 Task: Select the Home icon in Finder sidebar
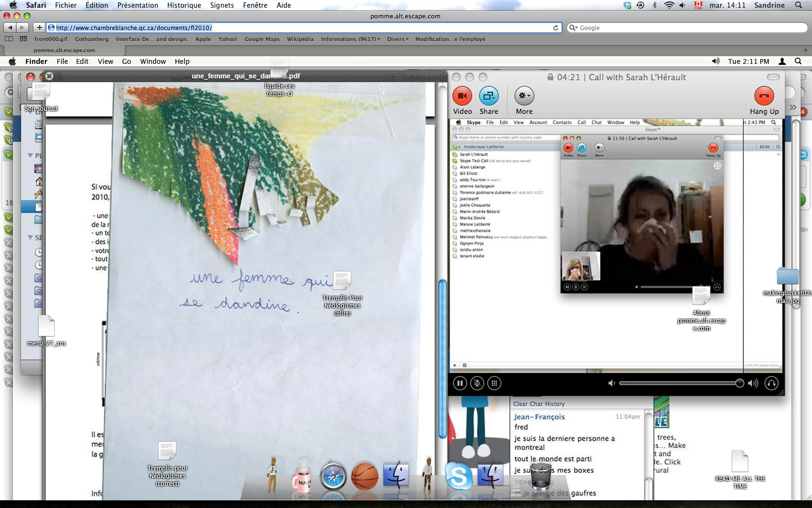click(39, 181)
